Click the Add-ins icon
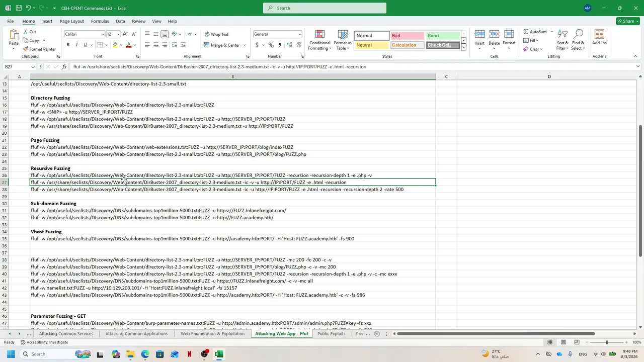Screen dimensions: 644x362 tap(599, 34)
